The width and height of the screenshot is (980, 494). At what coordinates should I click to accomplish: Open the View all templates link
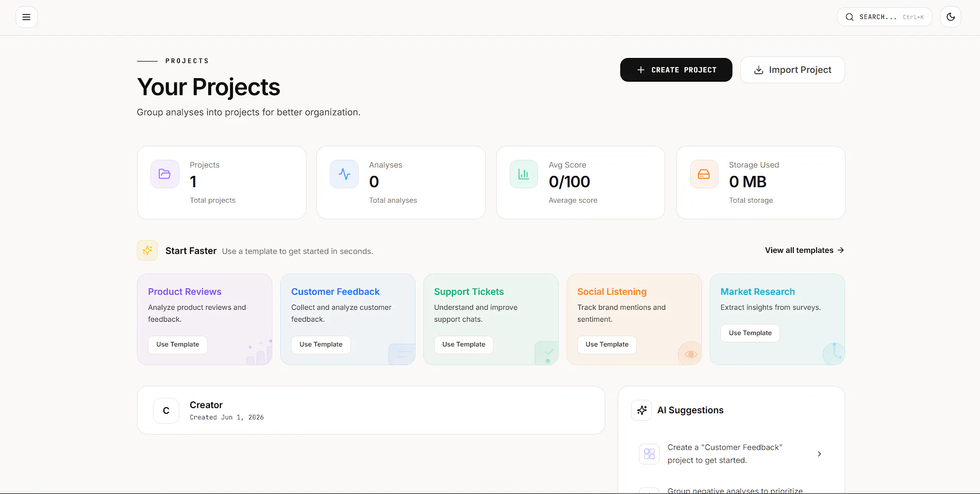(x=804, y=250)
